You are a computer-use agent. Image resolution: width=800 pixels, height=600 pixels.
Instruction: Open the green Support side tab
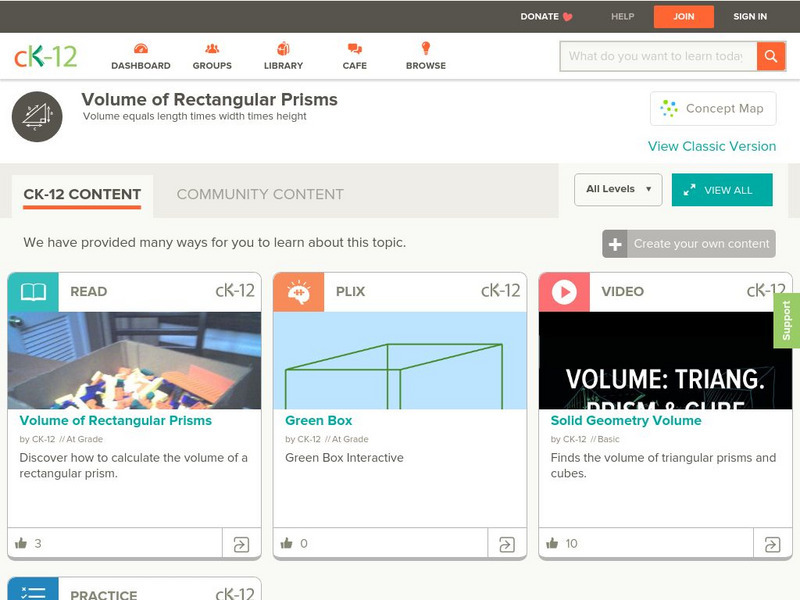[x=787, y=320]
